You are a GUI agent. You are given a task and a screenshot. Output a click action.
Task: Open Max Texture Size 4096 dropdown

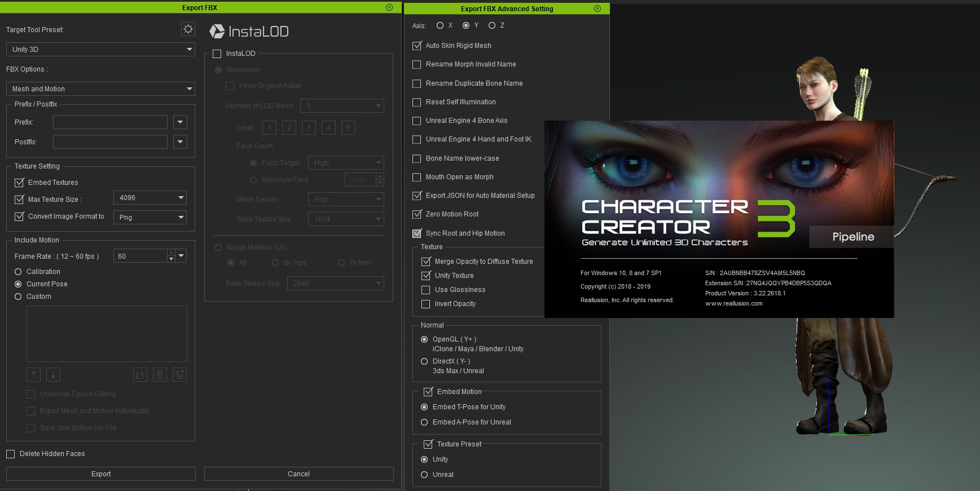tap(150, 198)
